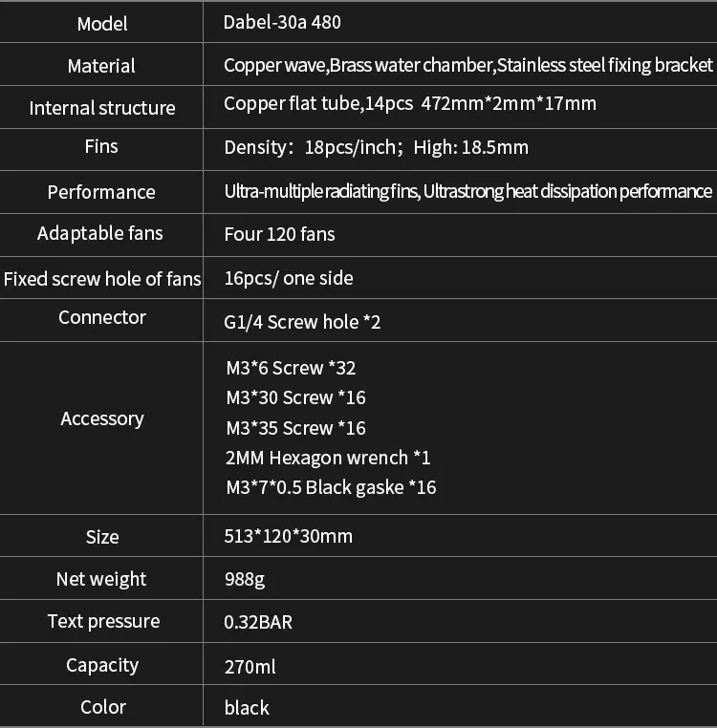Image resolution: width=717 pixels, height=728 pixels.
Task: Click the 'Material' row label
Action: (x=101, y=66)
